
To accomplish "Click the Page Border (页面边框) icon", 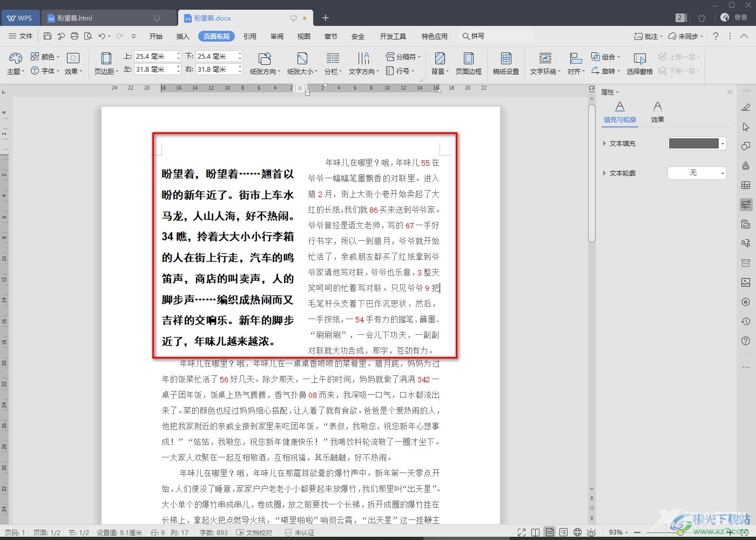I will [469, 58].
